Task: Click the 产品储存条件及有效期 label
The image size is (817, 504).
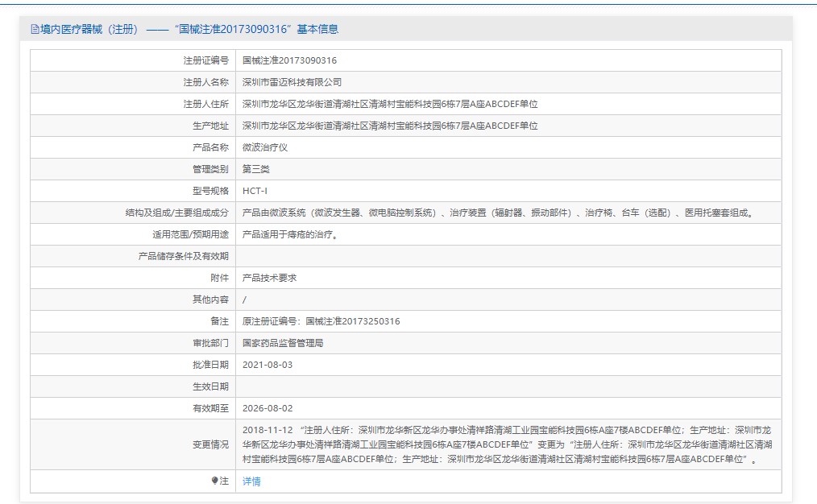Action: [x=184, y=256]
